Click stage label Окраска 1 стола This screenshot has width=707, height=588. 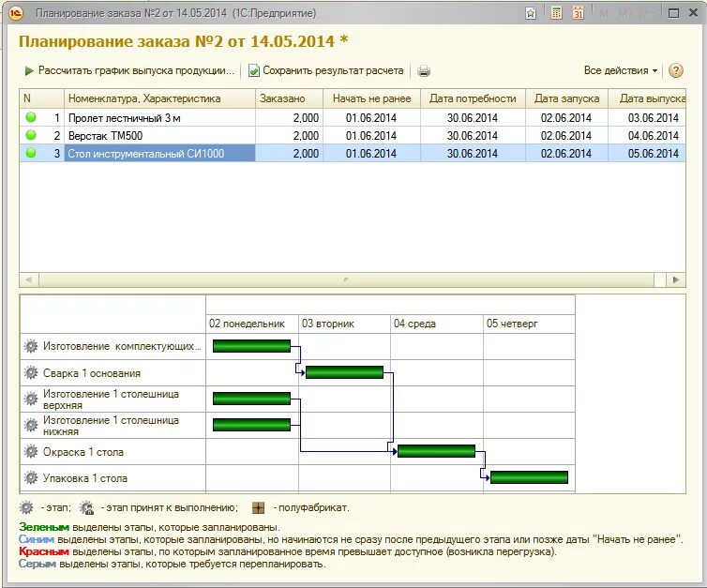coord(83,452)
